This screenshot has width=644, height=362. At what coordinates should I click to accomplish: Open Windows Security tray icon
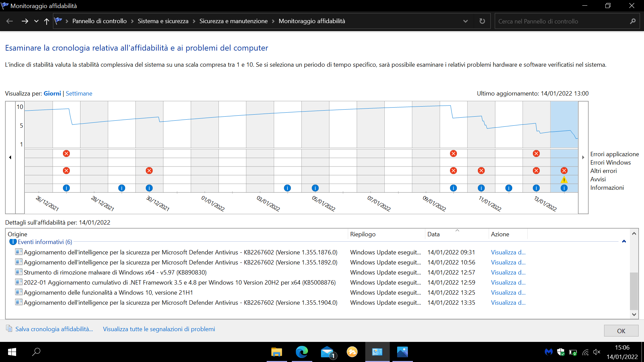(x=561, y=352)
